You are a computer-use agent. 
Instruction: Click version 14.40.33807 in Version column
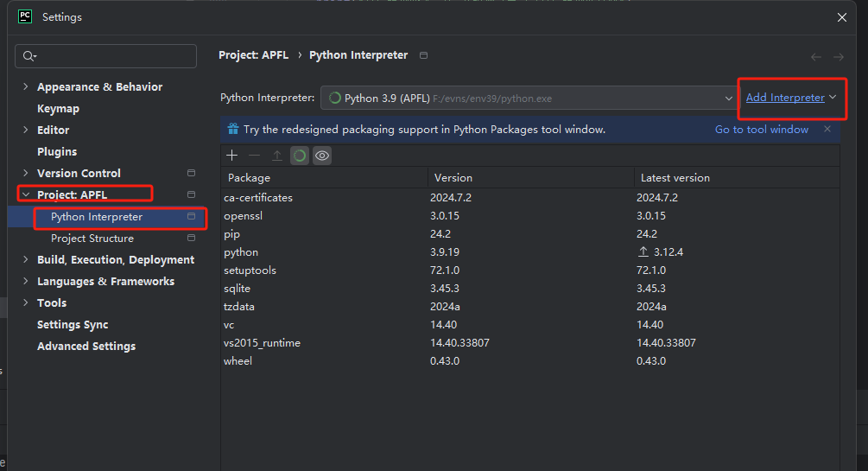[459, 343]
